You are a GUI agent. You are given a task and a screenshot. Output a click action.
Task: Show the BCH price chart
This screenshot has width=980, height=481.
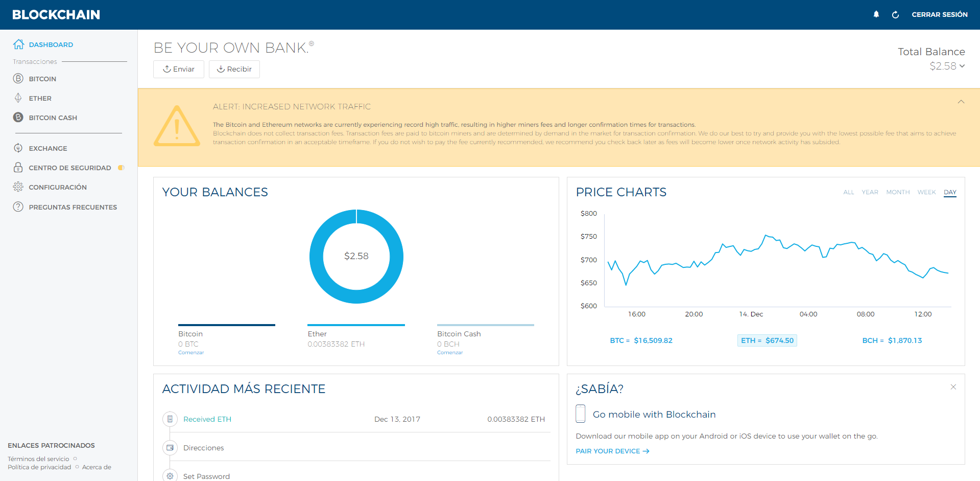[892, 340]
